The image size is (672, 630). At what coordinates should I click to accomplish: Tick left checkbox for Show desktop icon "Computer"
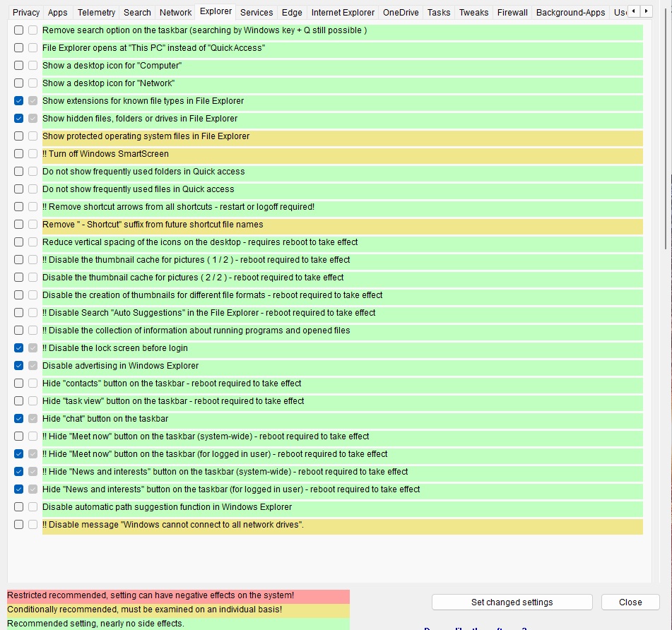tap(19, 66)
